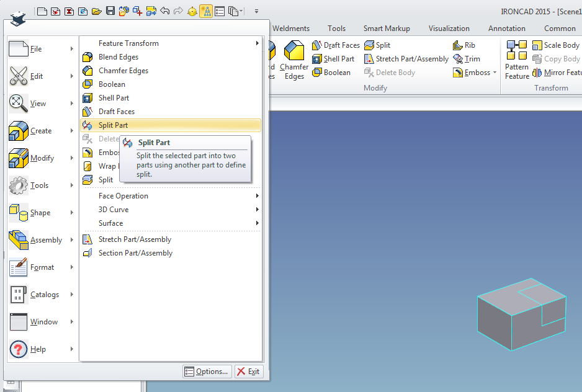Click the Options... button

click(207, 372)
